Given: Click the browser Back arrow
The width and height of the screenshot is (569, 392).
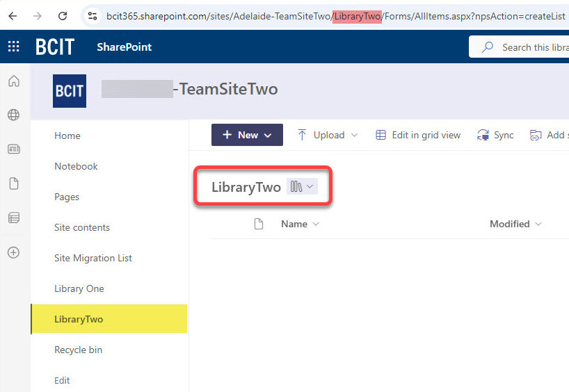Looking at the screenshot, I should click(13, 16).
